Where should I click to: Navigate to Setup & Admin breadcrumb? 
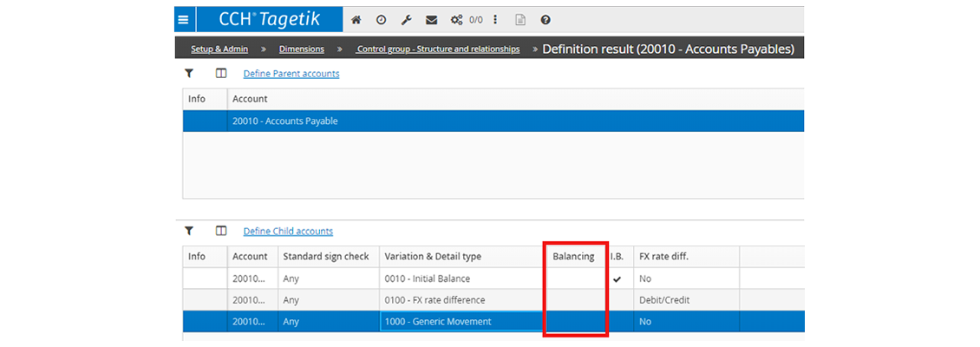coord(219,49)
